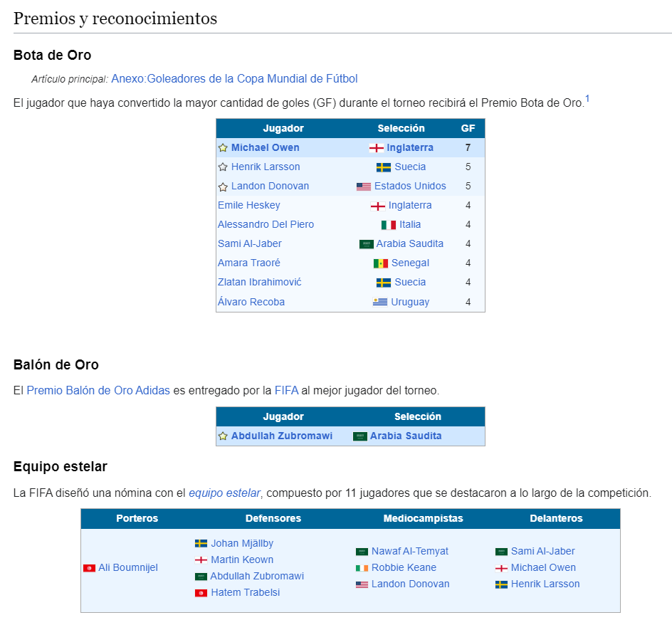This screenshot has height=620, width=672.
Task: Click Tunisia flag beside Hatem Trabelsi
Action: (201, 593)
